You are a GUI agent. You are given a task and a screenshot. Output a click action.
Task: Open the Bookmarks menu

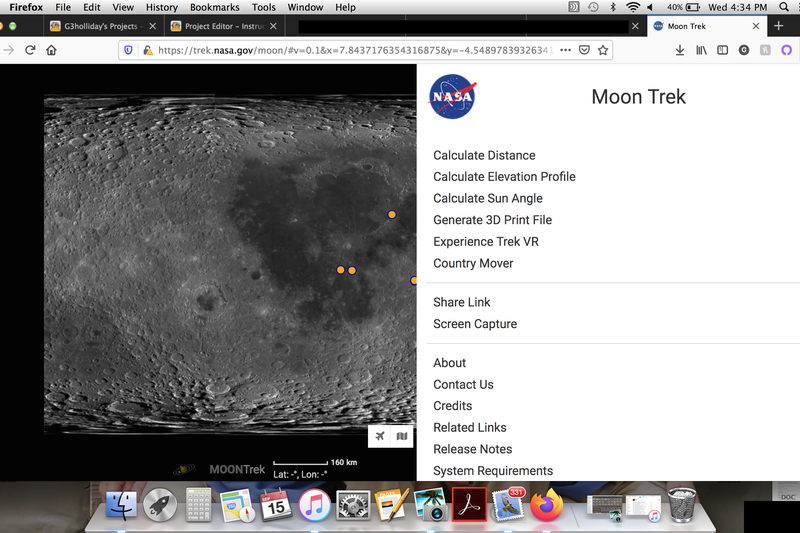[215, 7]
